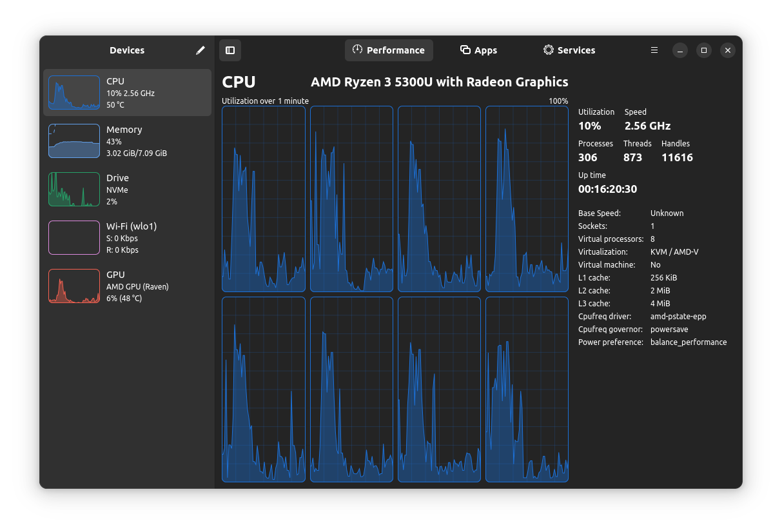
Task: Click the bottom-right CPU core graph
Action: (527, 389)
